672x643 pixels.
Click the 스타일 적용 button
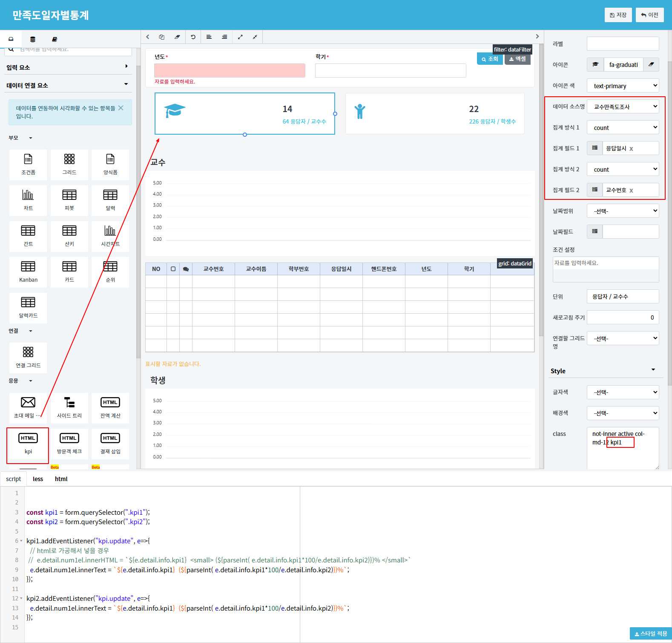pos(651,634)
